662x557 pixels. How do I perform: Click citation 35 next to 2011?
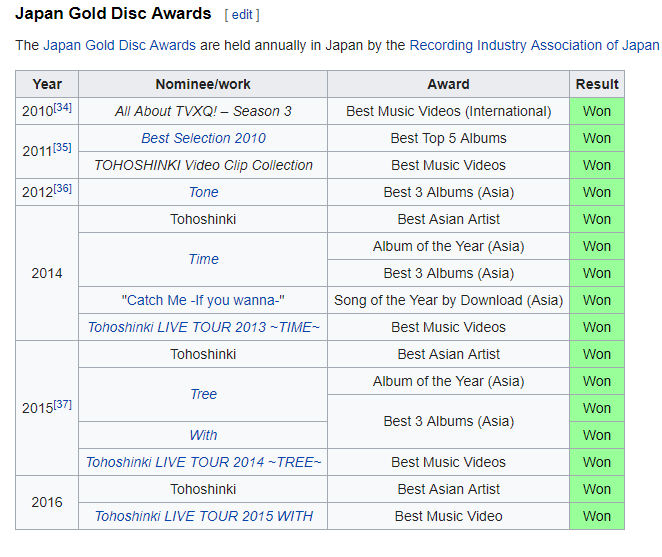pos(62,147)
